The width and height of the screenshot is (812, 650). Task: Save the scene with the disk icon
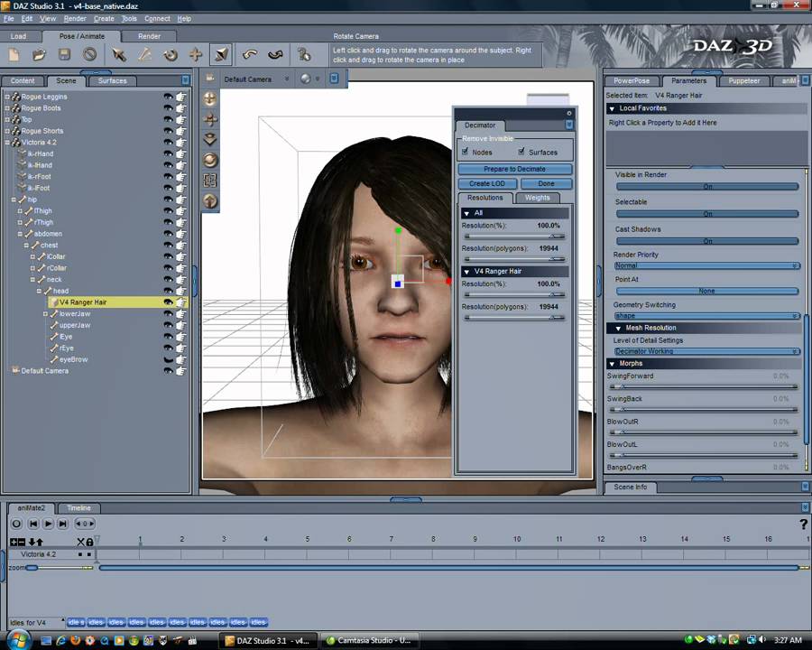click(64, 55)
